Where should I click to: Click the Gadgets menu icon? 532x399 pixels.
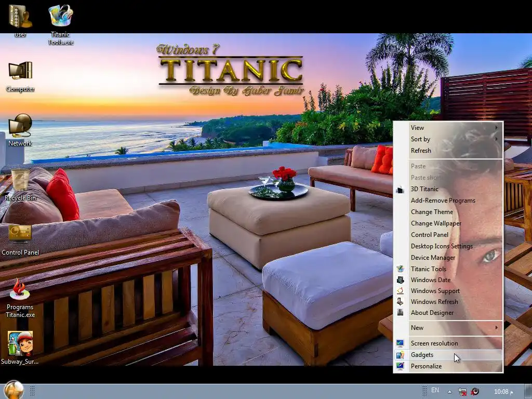point(401,355)
